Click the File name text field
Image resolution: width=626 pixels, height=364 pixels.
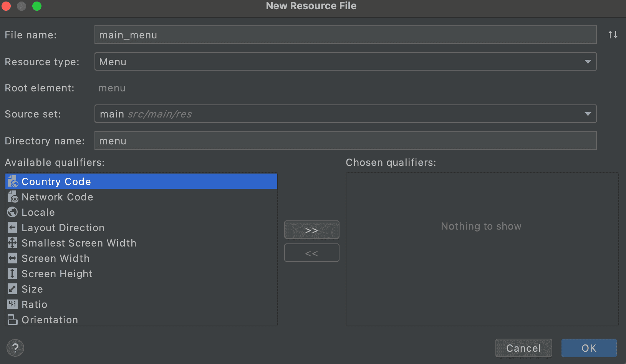345,35
